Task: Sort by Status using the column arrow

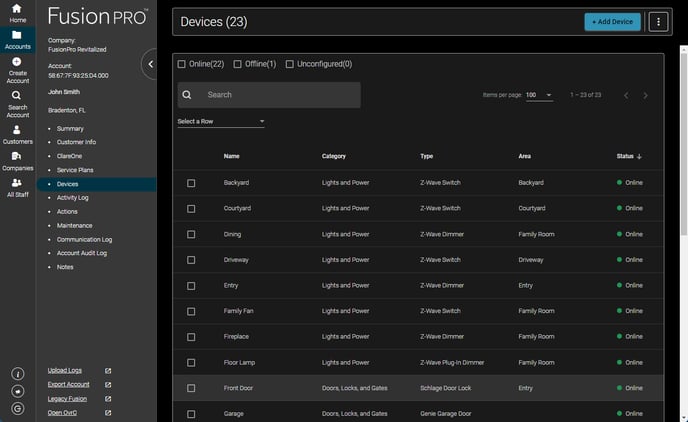Action: click(x=639, y=157)
